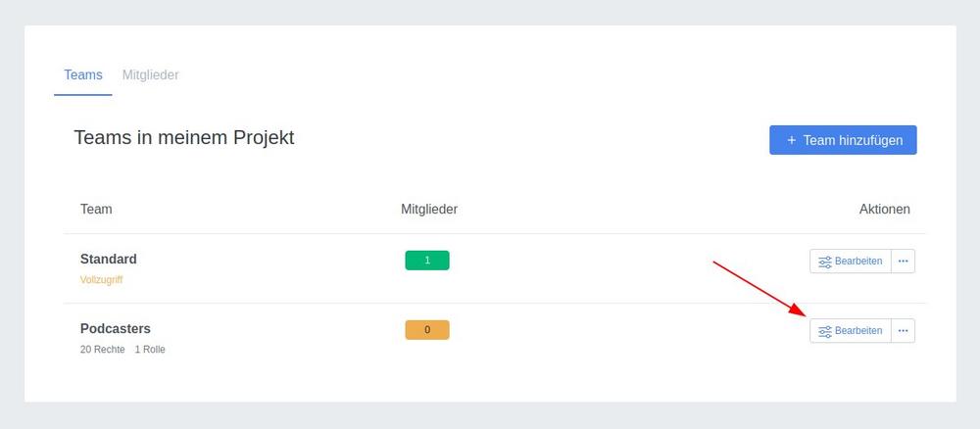
Task: Click the orange member count badge showing 0
Action: coord(427,330)
